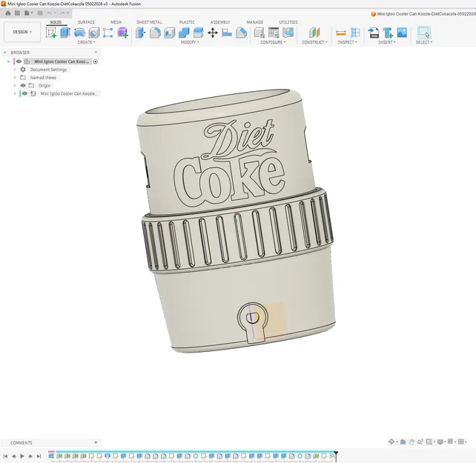Open the INSERT dropdown menu
476x463 pixels.
click(x=387, y=42)
